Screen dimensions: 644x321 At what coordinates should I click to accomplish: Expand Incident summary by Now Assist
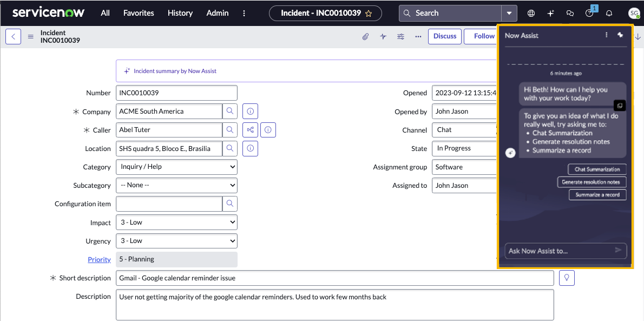[x=307, y=71]
